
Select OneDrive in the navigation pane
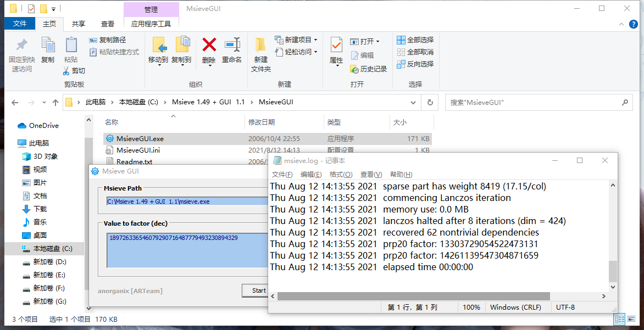pyautogui.click(x=38, y=126)
